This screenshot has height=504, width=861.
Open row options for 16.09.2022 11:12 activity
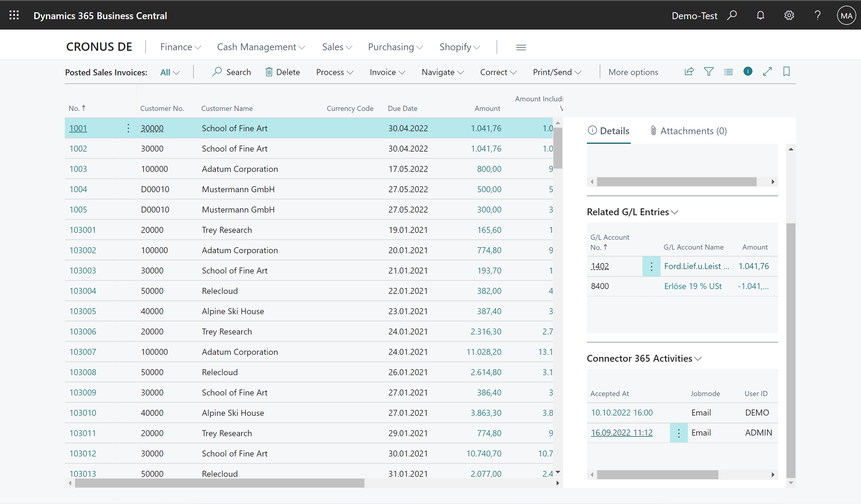tap(679, 433)
